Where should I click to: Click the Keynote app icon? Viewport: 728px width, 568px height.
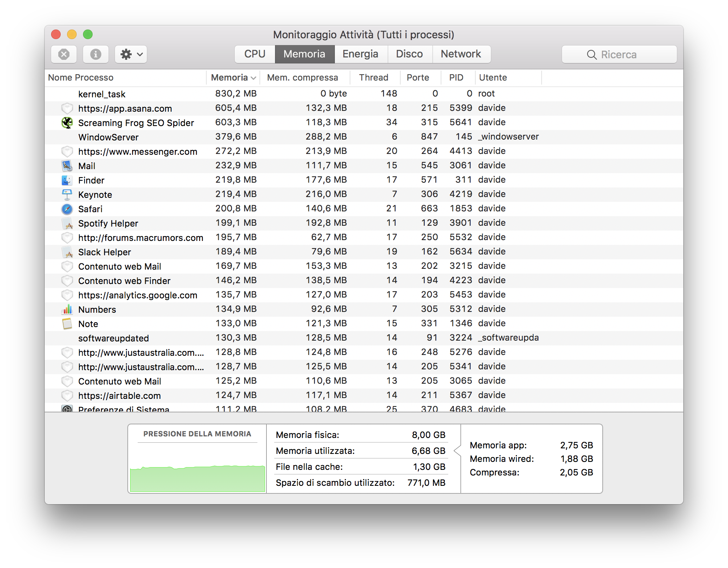67,194
